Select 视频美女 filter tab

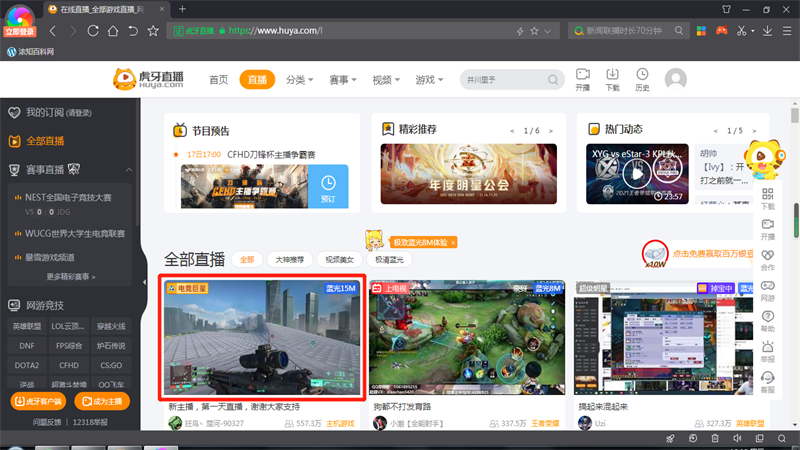[339, 260]
